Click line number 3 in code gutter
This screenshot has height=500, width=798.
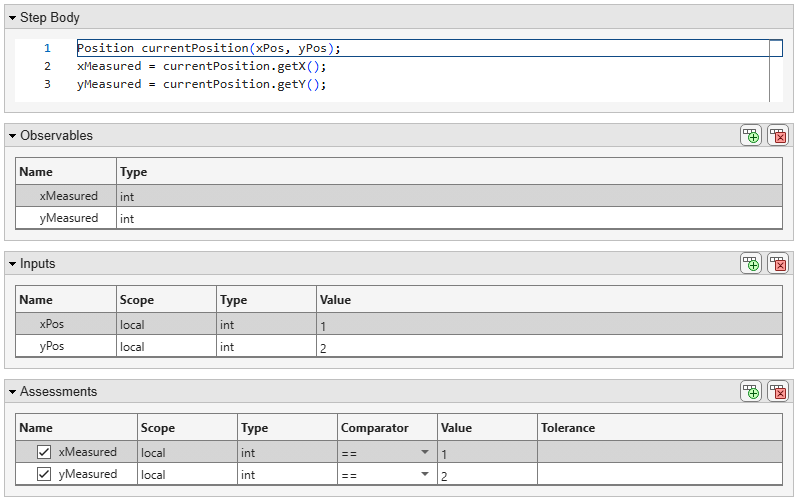(x=47, y=84)
